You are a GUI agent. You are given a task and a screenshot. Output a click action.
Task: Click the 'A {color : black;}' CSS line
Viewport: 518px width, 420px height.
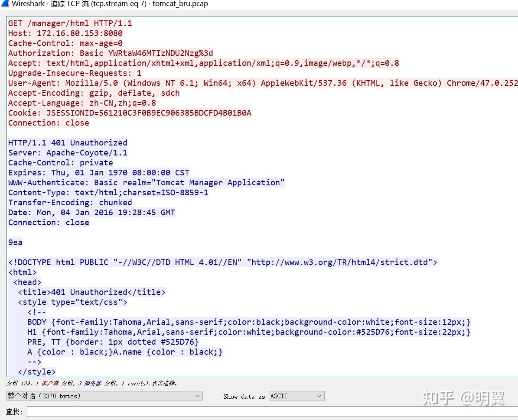(x=125, y=352)
